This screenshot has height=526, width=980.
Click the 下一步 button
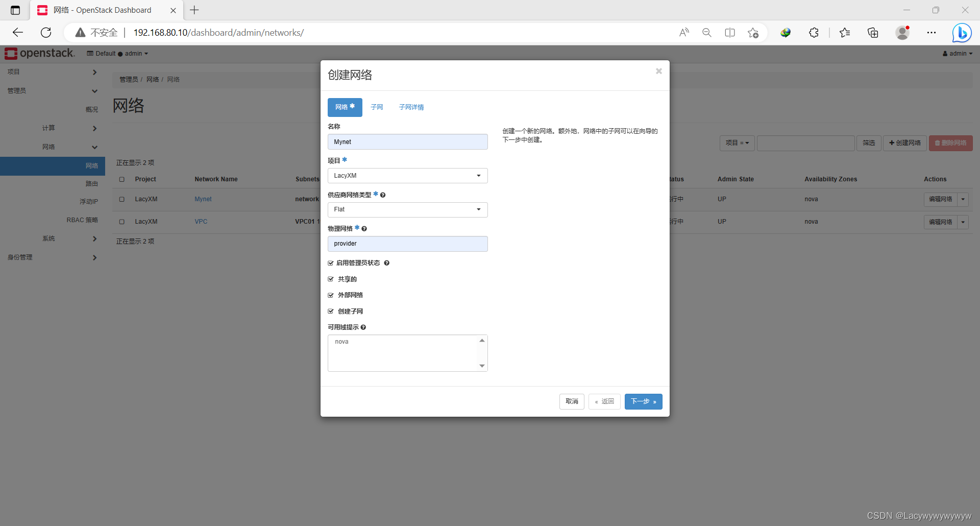(x=643, y=401)
